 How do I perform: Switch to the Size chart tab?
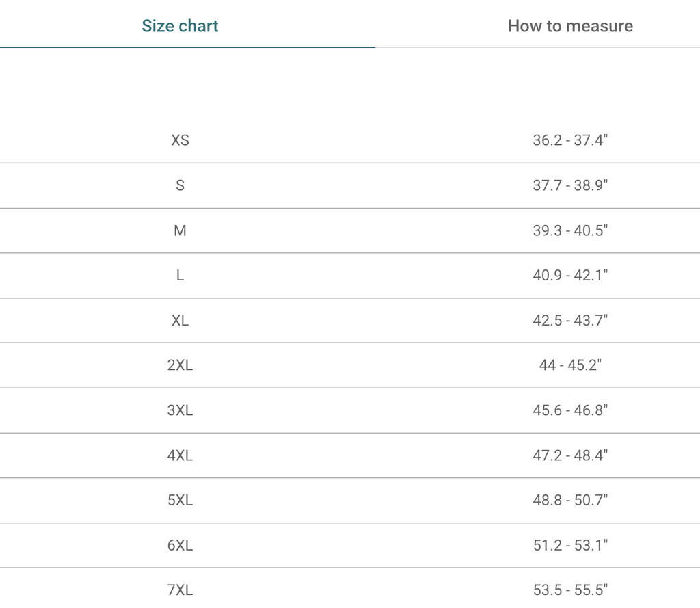[x=180, y=26]
